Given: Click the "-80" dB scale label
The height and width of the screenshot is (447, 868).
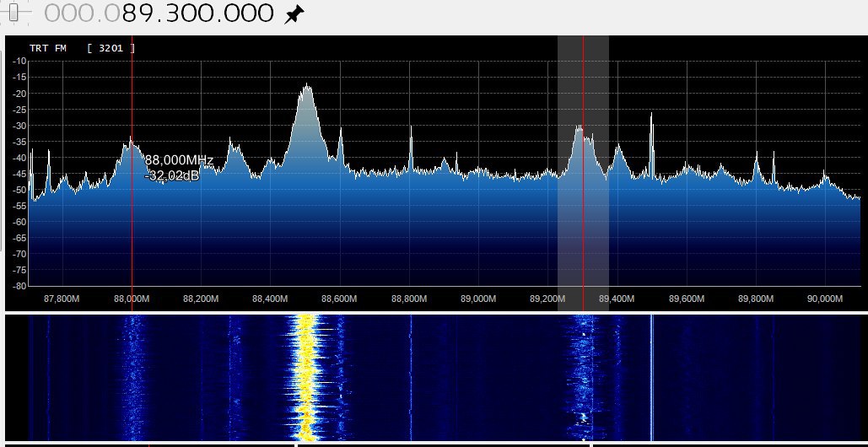Looking at the screenshot, I should pyautogui.click(x=19, y=286).
